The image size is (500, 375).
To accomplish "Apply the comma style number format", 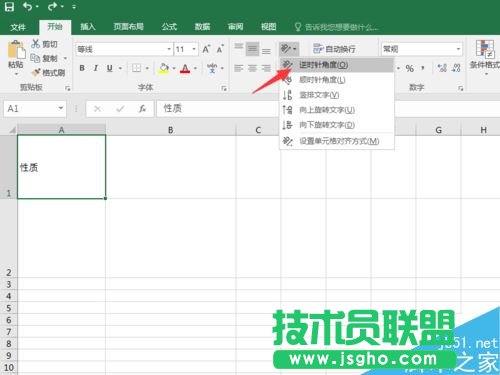I will click(423, 68).
